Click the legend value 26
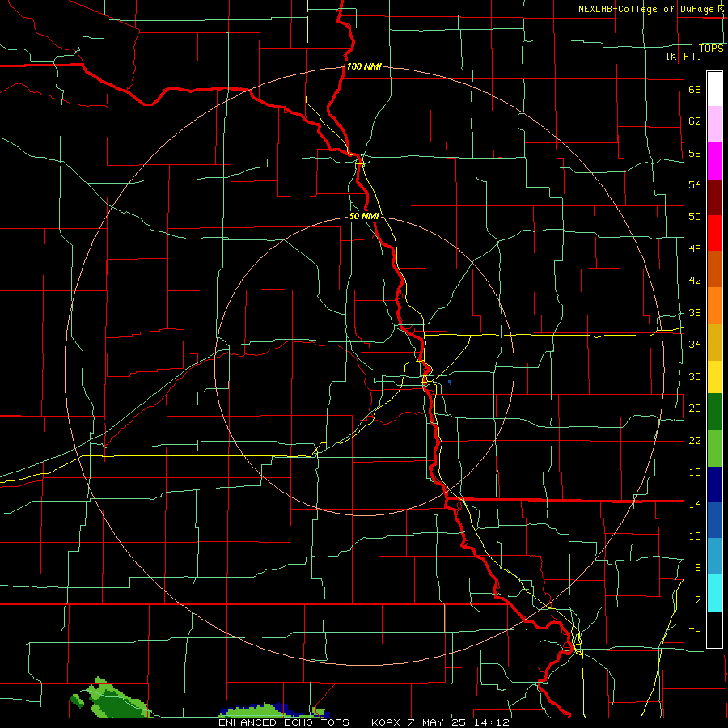 tap(695, 408)
